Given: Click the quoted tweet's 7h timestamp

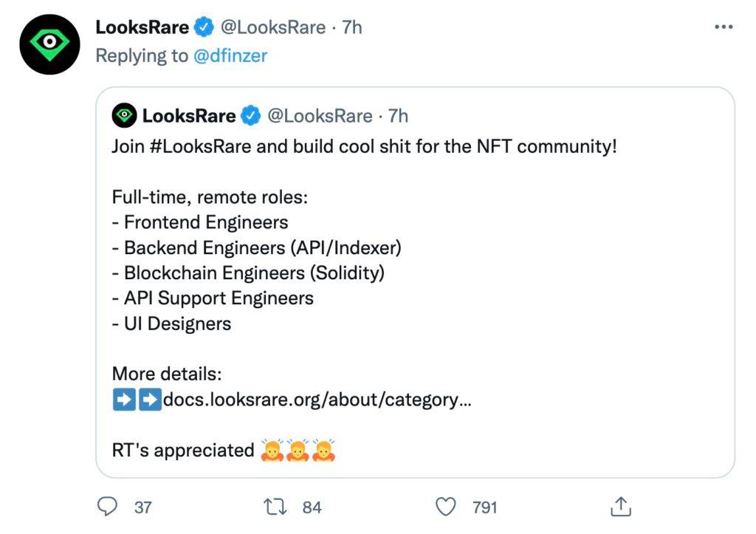Looking at the screenshot, I should (x=398, y=115).
